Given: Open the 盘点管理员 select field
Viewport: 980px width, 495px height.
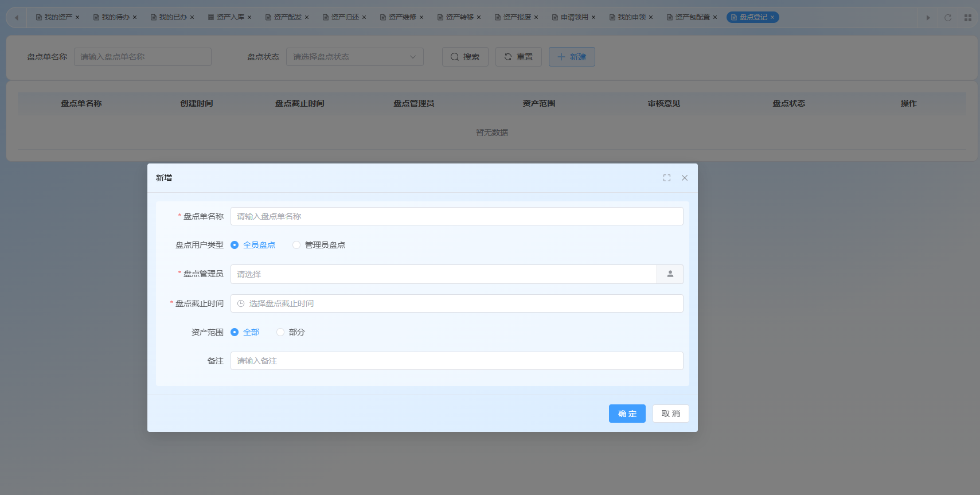Looking at the screenshot, I should (x=444, y=274).
